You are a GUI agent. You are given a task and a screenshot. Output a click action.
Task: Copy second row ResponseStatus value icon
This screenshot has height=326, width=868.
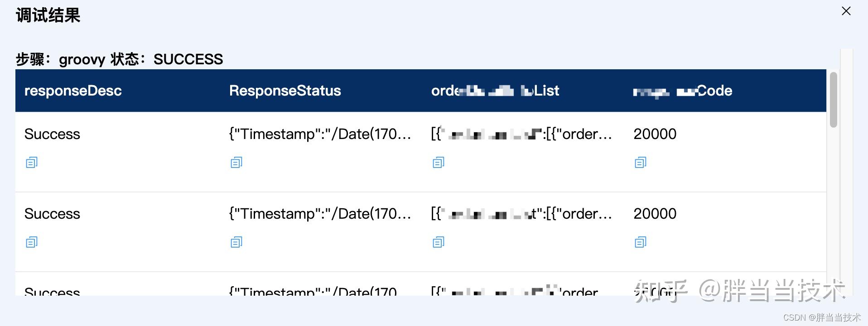[x=236, y=242]
